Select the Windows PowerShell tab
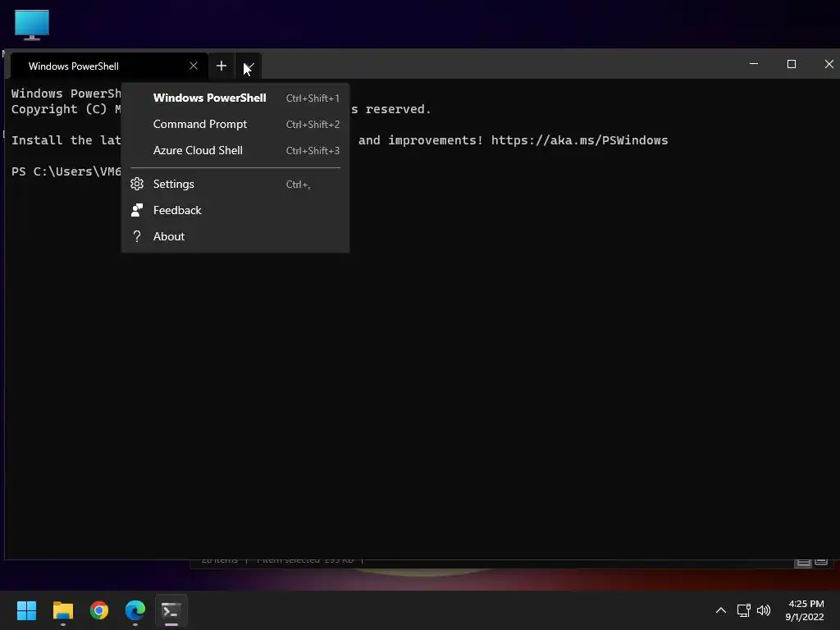 (109, 66)
